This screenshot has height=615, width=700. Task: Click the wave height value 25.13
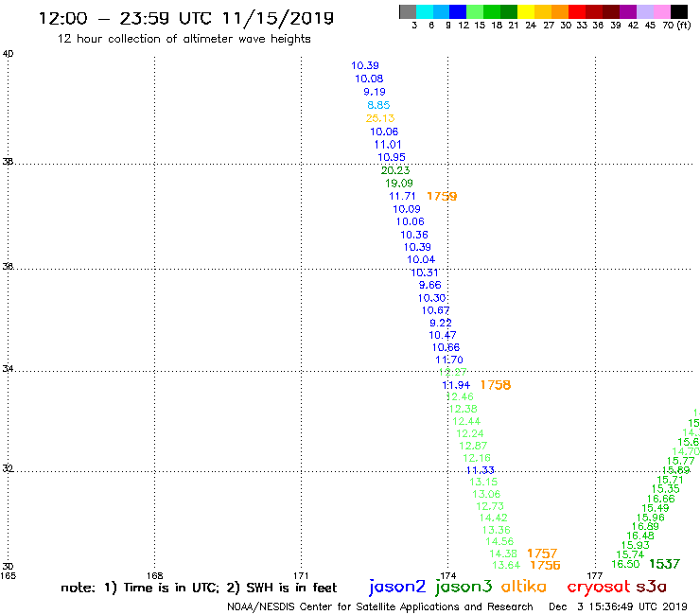(380, 118)
